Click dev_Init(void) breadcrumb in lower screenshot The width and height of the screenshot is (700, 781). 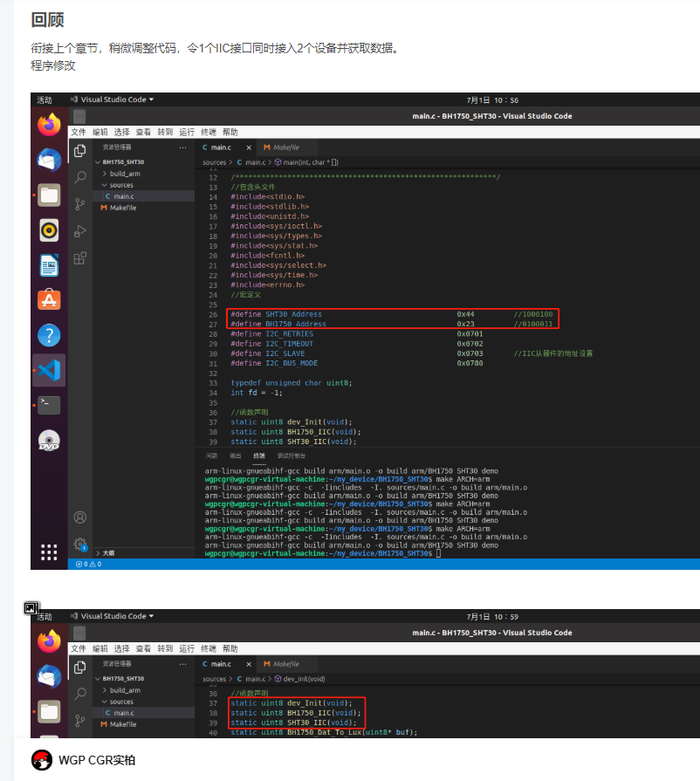pos(300,679)
